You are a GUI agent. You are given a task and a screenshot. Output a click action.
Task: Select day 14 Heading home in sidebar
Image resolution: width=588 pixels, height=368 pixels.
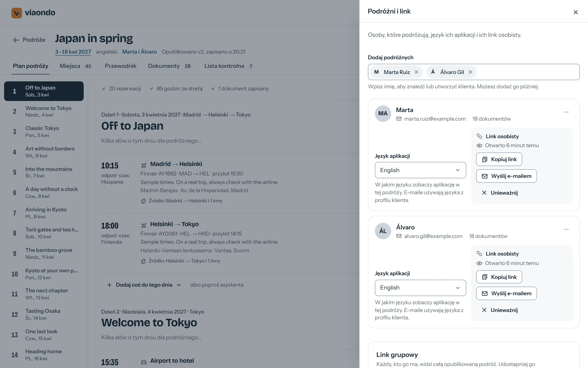click(x=44, y=355)
